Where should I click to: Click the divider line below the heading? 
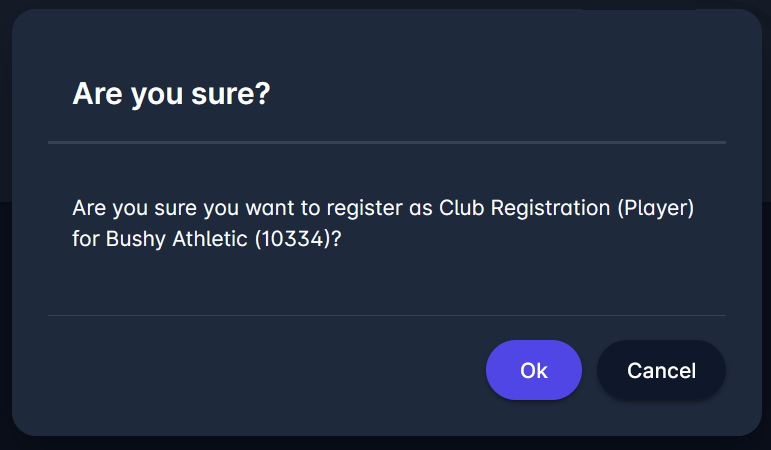386,143
